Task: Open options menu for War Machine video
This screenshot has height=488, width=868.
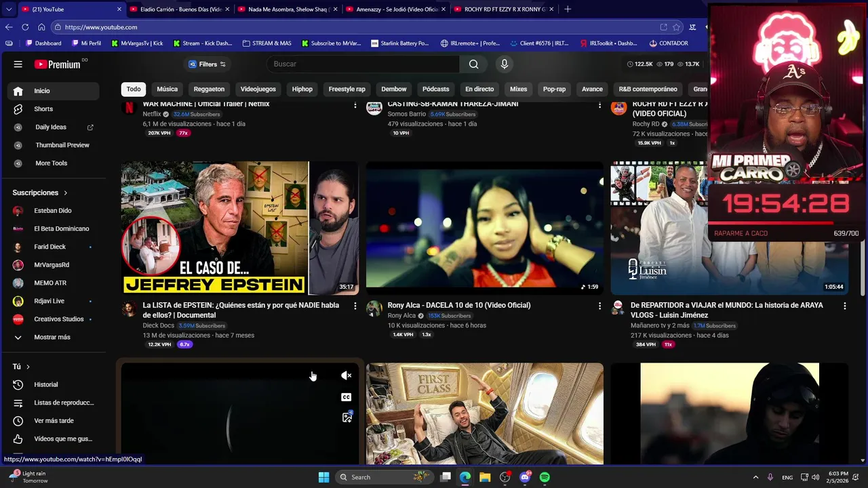Action: coord(355,105)
